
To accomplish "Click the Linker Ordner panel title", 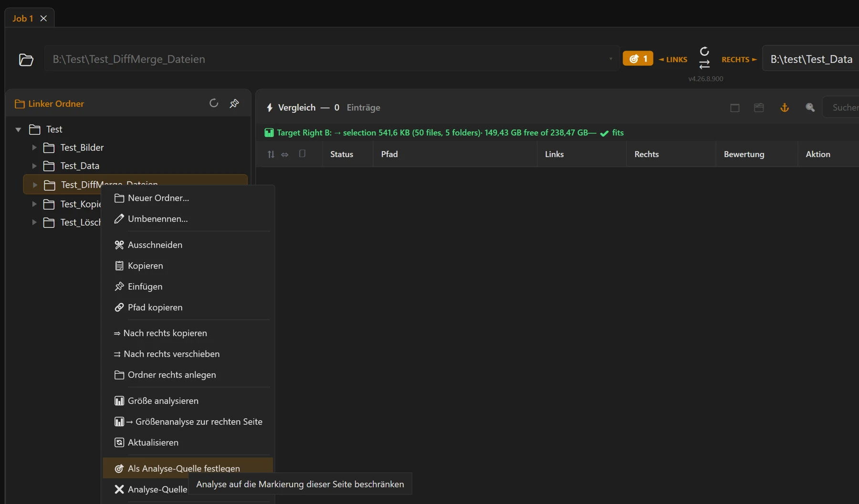I will pyautogui.click(x=56, y=103).
